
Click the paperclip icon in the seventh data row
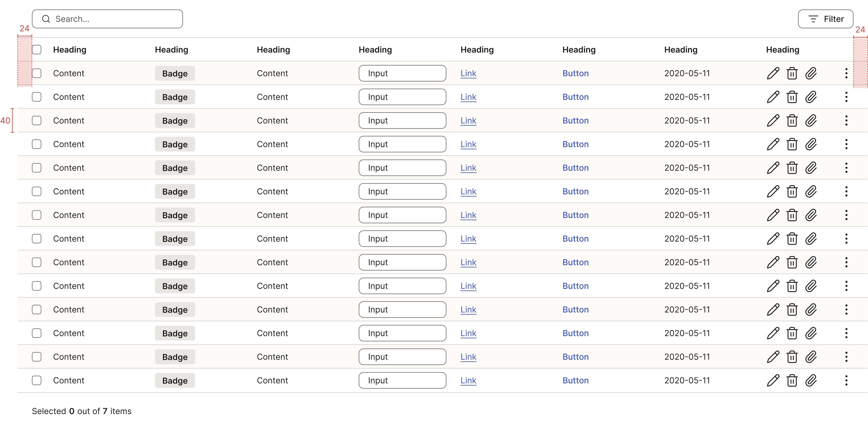(811, 215)
